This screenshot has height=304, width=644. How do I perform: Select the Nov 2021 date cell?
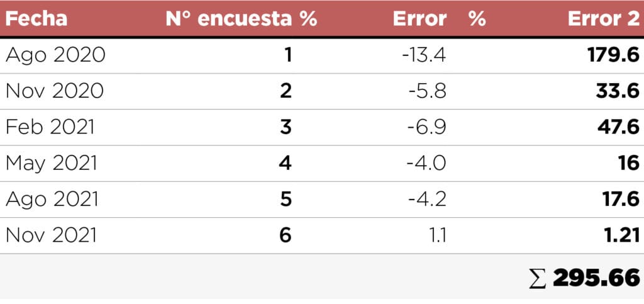(52, 235)
